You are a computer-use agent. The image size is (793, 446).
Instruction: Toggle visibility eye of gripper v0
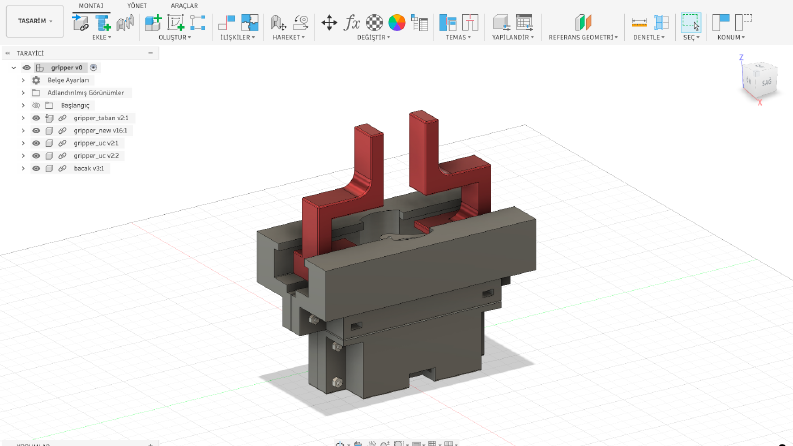[x=27, y=67]
